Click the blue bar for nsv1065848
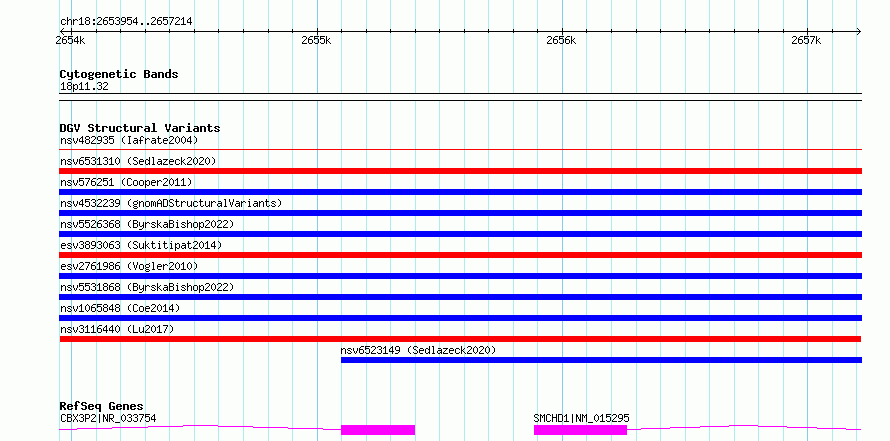 460,318
